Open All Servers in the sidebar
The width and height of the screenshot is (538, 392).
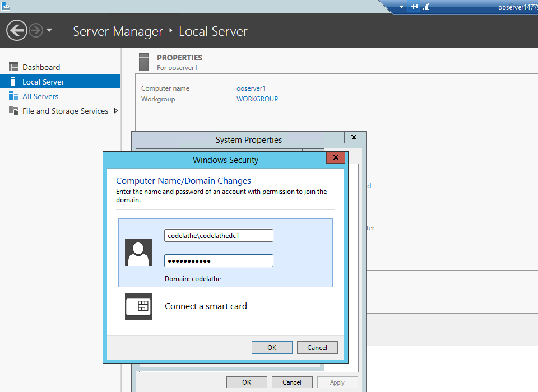tap(40, 96)
